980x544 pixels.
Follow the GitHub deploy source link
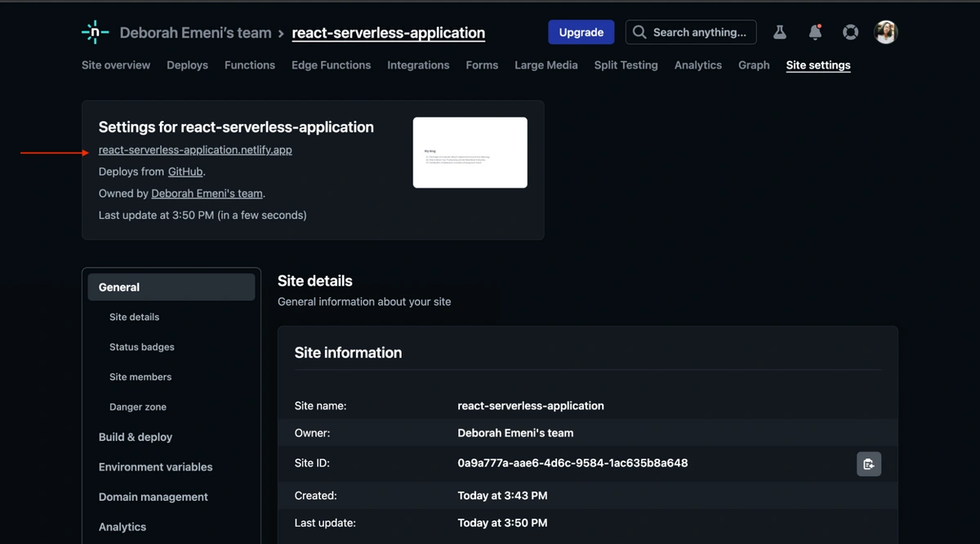tap(185, 172)
